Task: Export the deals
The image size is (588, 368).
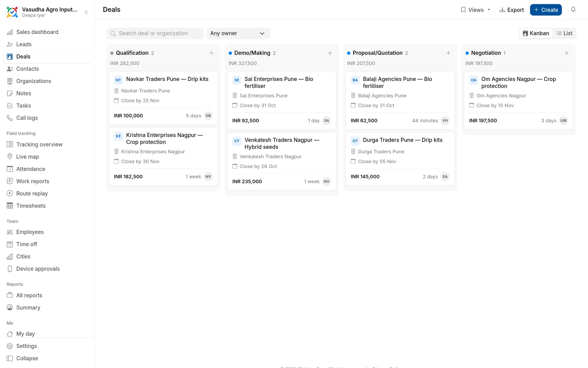Action: pyautogui.click(x=511, y=10)
